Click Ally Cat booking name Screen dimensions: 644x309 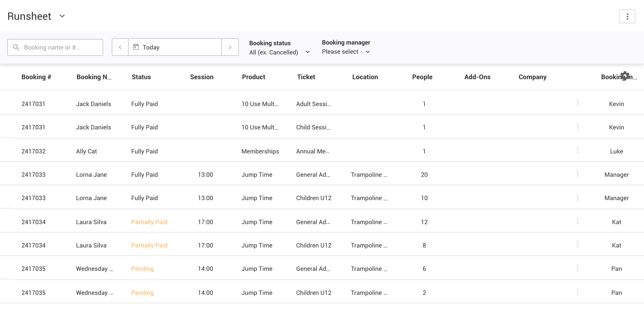87,151
